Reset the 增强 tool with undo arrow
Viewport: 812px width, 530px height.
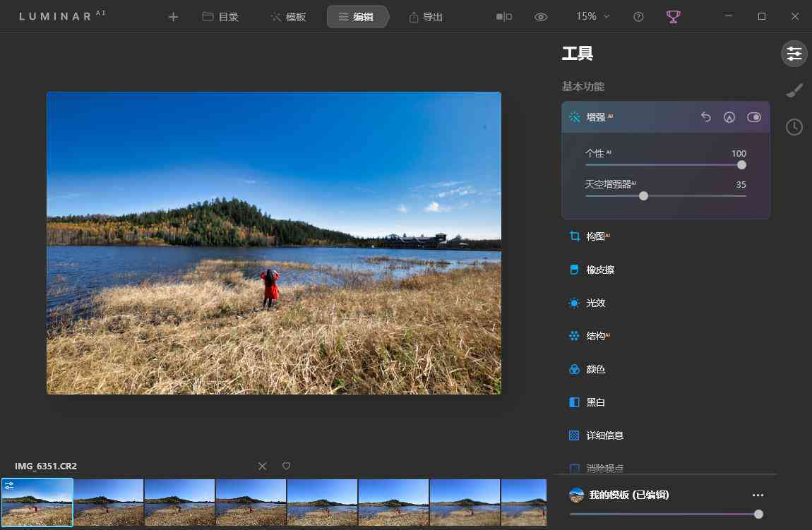(x=705, y=117)
